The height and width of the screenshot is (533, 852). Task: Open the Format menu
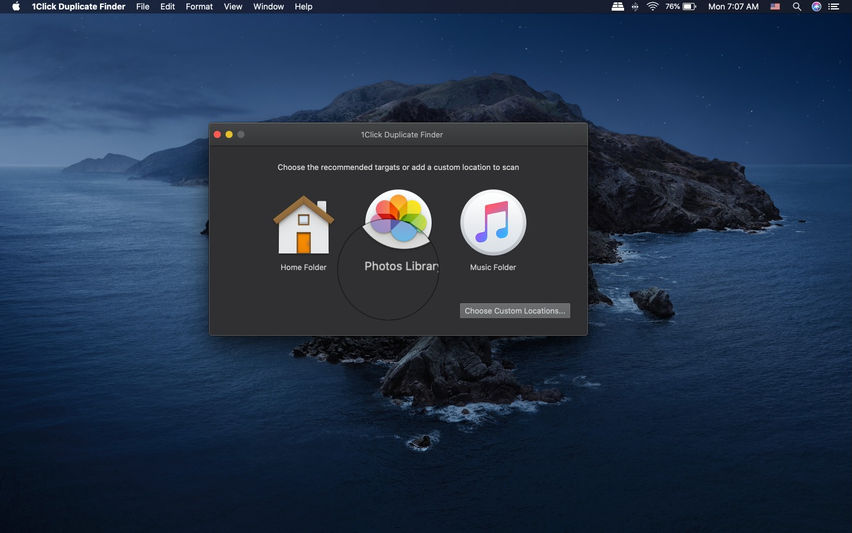pyautogui.click(x=199, y=7)
